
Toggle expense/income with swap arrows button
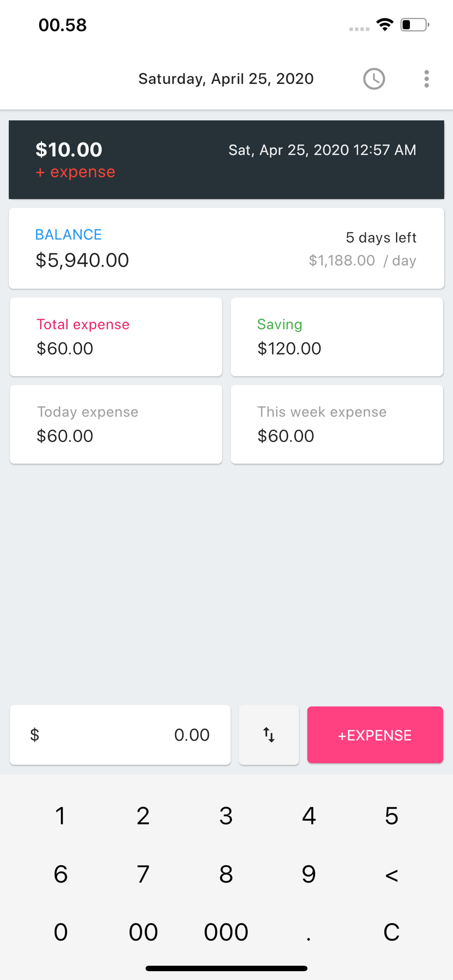[269, 735]
